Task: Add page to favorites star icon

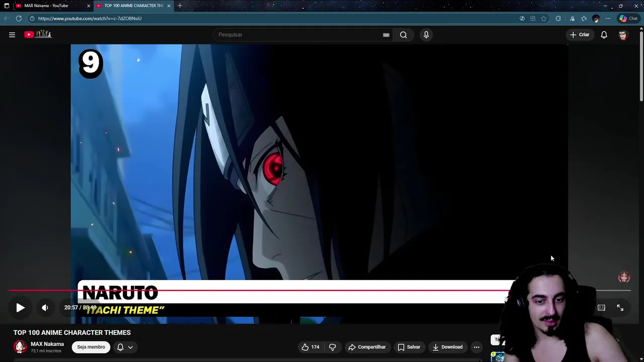Action: pos(544,19)
